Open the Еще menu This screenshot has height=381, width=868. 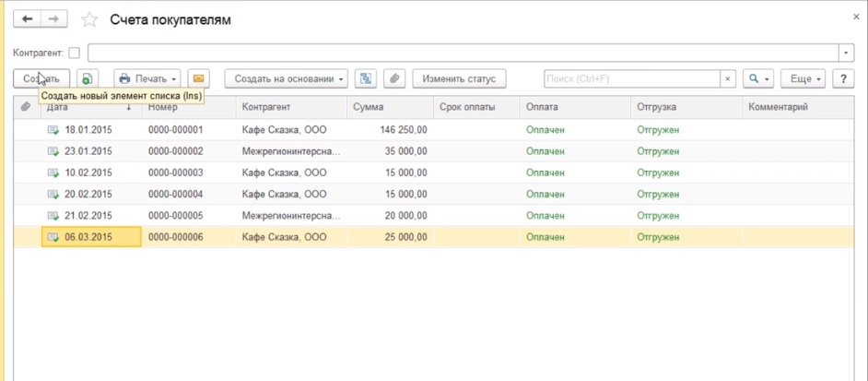click(x=802, y=79)
